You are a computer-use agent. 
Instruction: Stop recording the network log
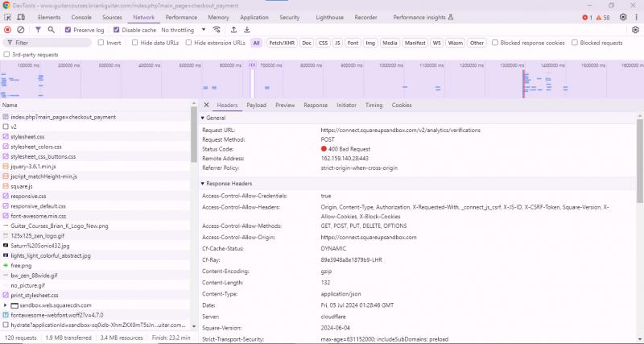click(7, 30)
